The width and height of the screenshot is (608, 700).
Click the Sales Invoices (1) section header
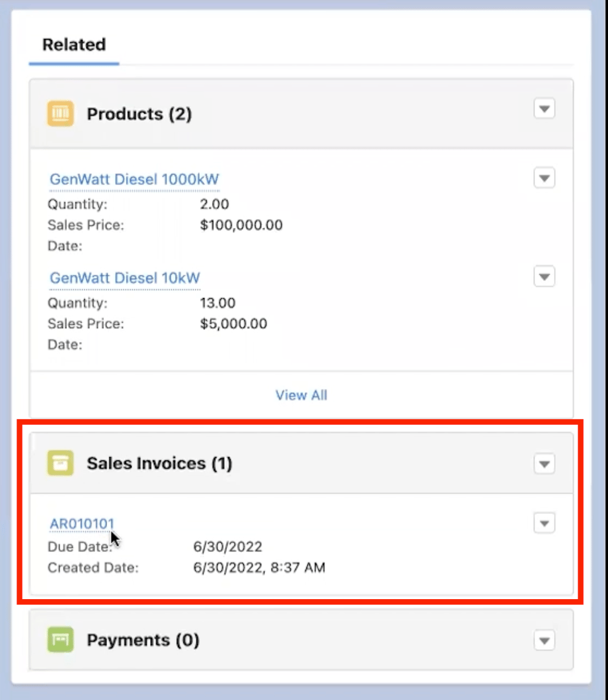[x=159, y=463]
